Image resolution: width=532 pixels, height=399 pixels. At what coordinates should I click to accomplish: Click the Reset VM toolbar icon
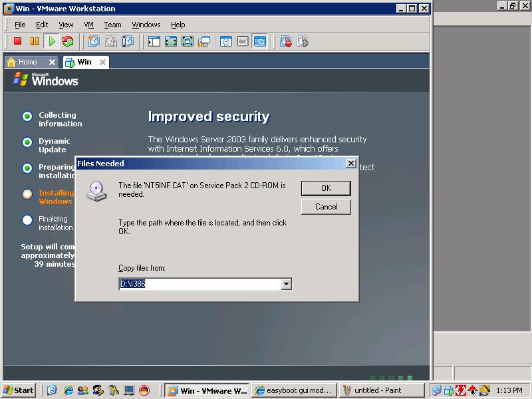(x=68, y=41)
